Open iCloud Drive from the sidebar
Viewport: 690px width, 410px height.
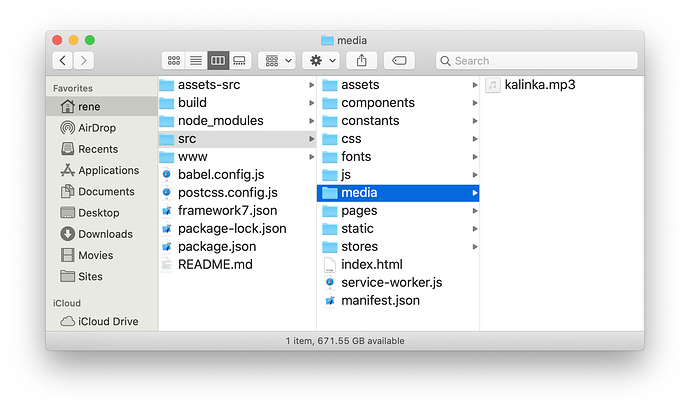point(102,321)
